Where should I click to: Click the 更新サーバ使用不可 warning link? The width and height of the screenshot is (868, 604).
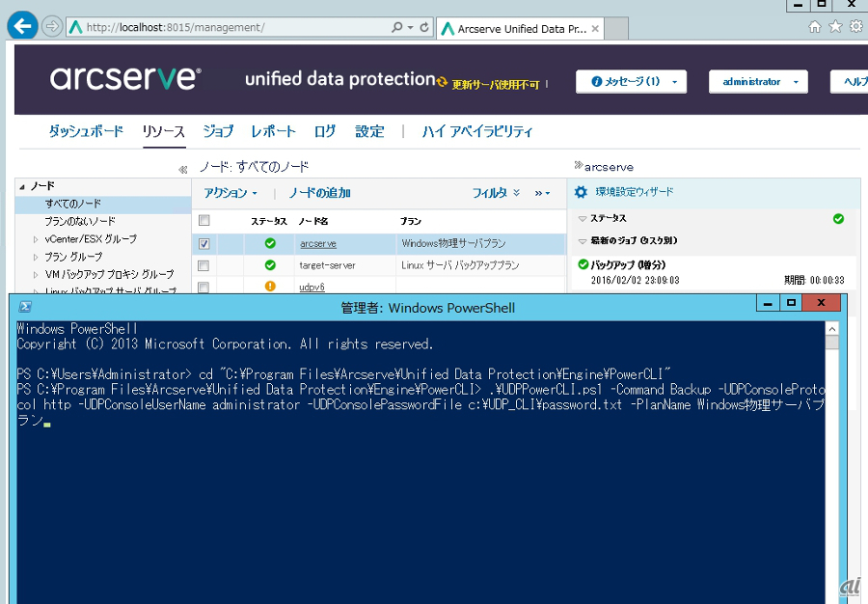tap(496, 84)
